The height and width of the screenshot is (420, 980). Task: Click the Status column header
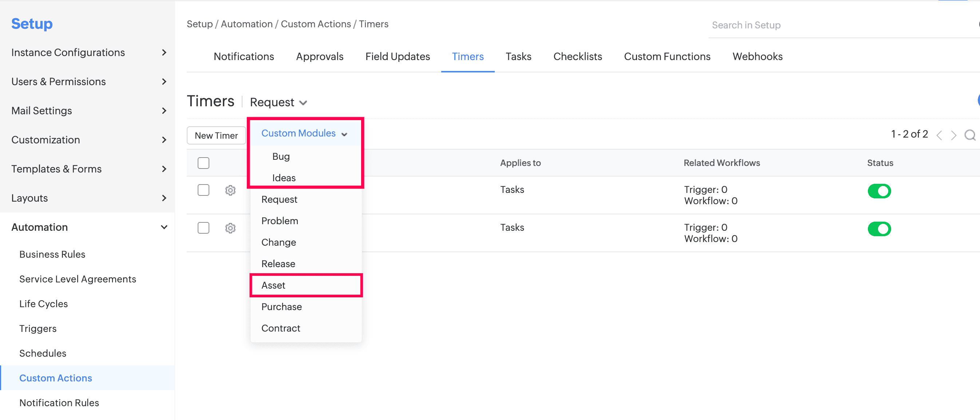pyautogui.click(x=880, y=163)
